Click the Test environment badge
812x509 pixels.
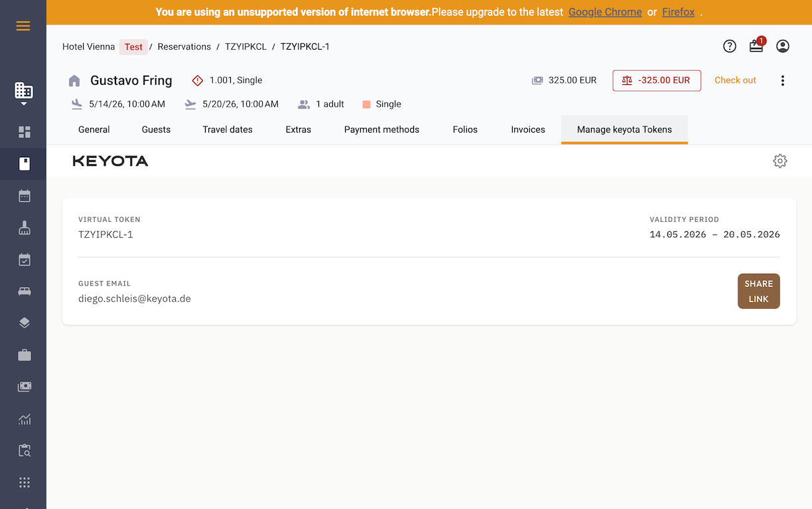coord(133,46)
